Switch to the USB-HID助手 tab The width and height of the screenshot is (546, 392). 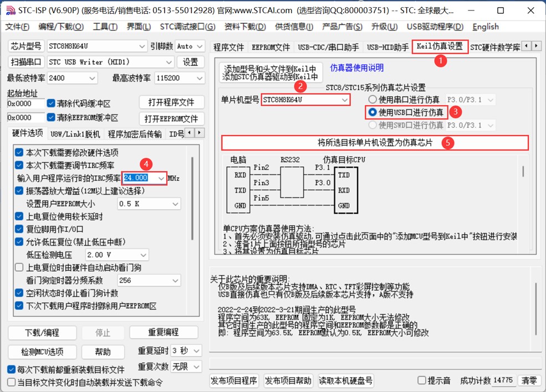(387, 47)
